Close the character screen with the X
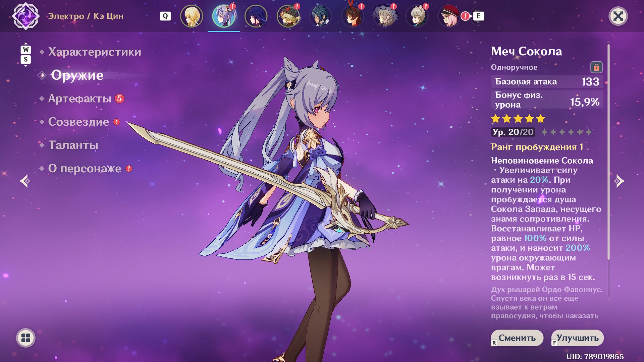The image size is (644, 362). [618, 16]
